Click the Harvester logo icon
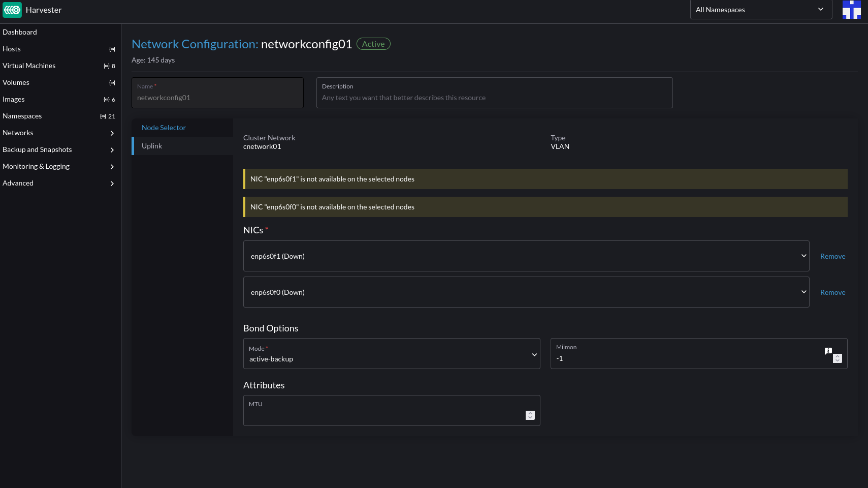Viewport: 868px width, 488px height. pyautogui.click(x=12, y=10)
